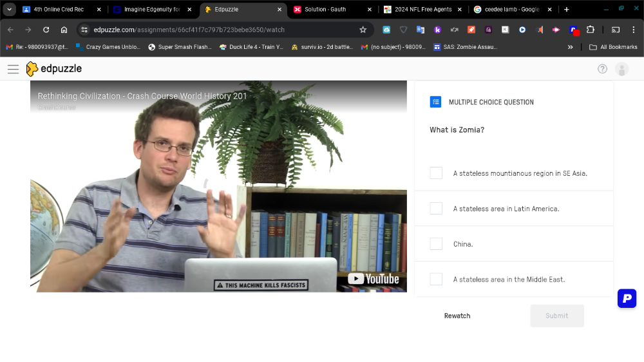The image size is (644, 362).
Task: View site information icon in address bar
Action: tap(84, 30)
